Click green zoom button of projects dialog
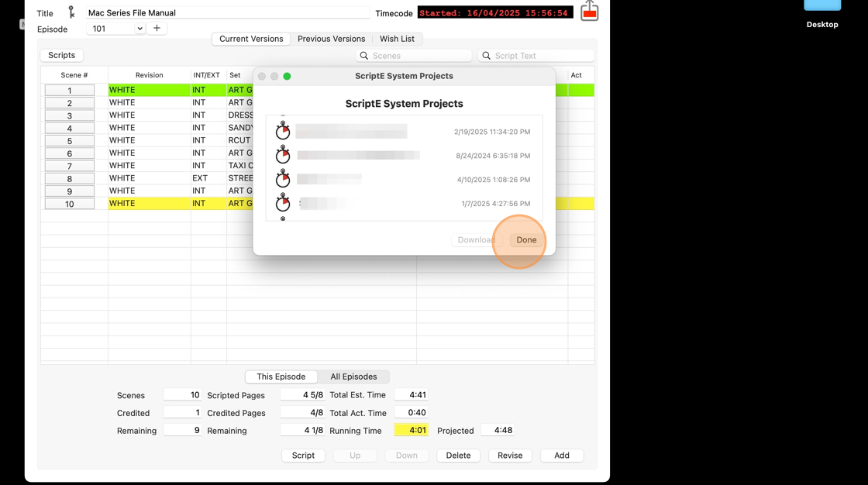The image size is (868, 485). click(287, 76)
